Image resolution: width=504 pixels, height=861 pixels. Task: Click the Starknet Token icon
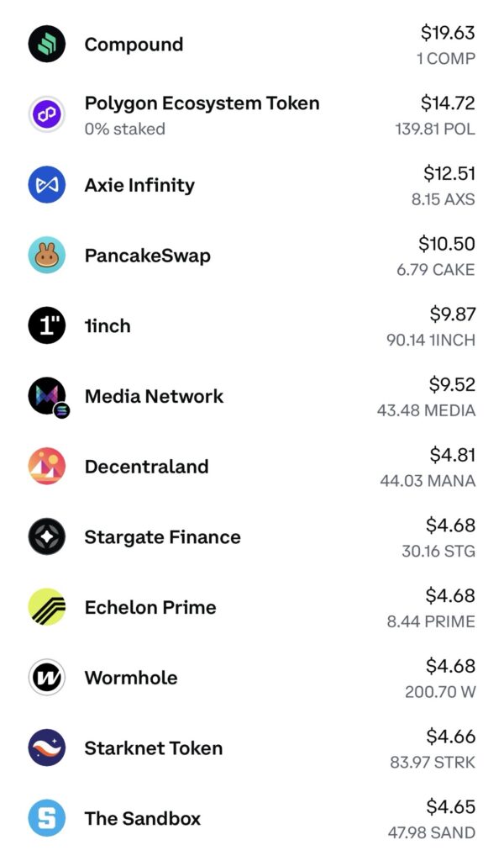coord(47,748)
